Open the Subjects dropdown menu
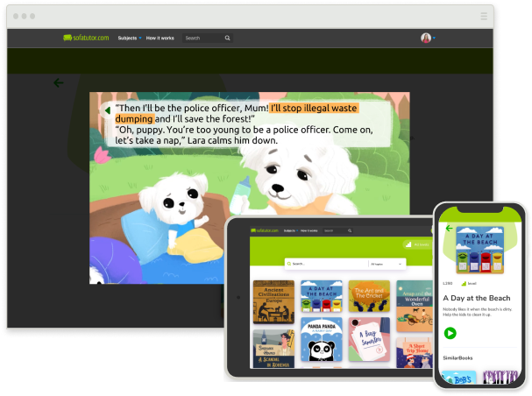Viewport: 532px width, 396px height. [x=129, y=38]
